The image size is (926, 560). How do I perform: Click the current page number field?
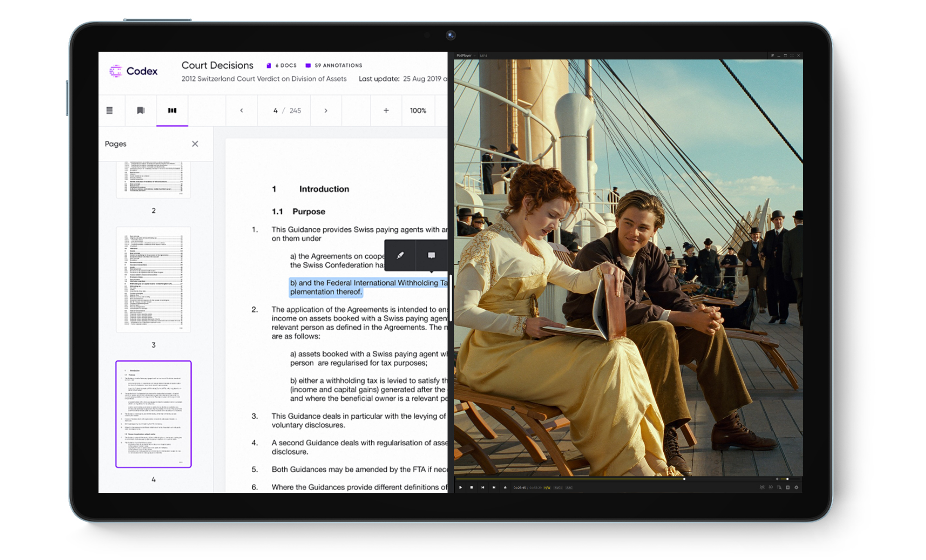click(x=276, y=111)
